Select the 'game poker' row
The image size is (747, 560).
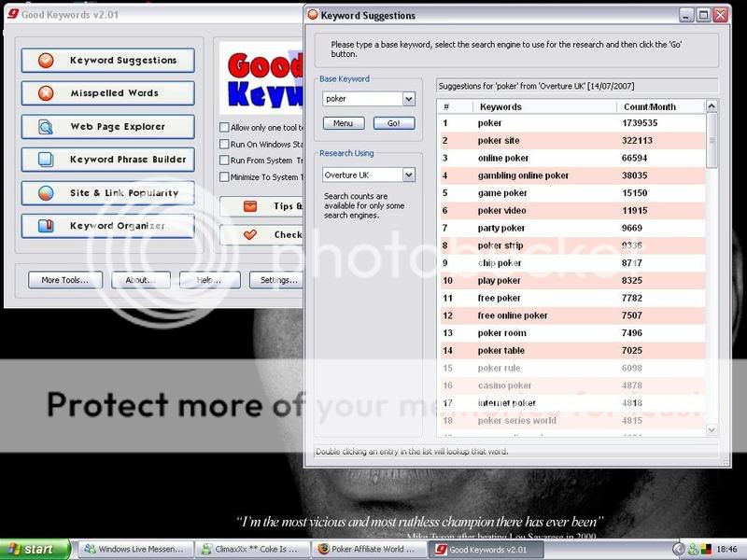pos(571,193)
